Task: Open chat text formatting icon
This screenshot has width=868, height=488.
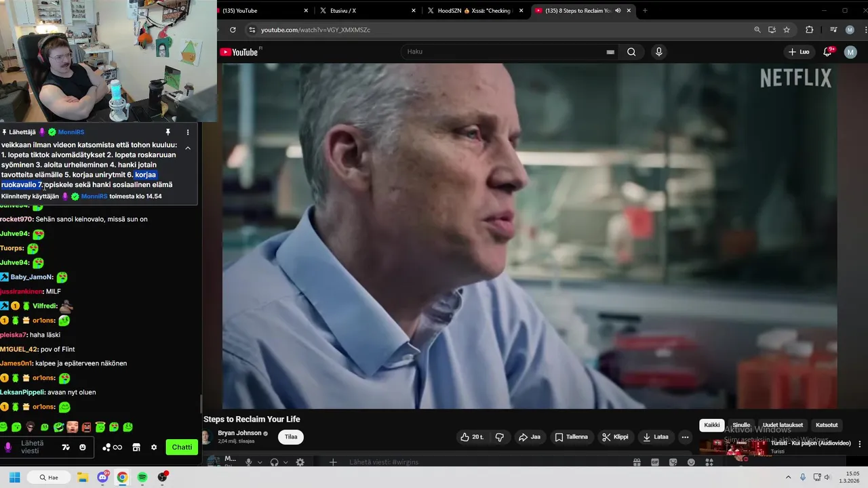Action: coord(66,447)
